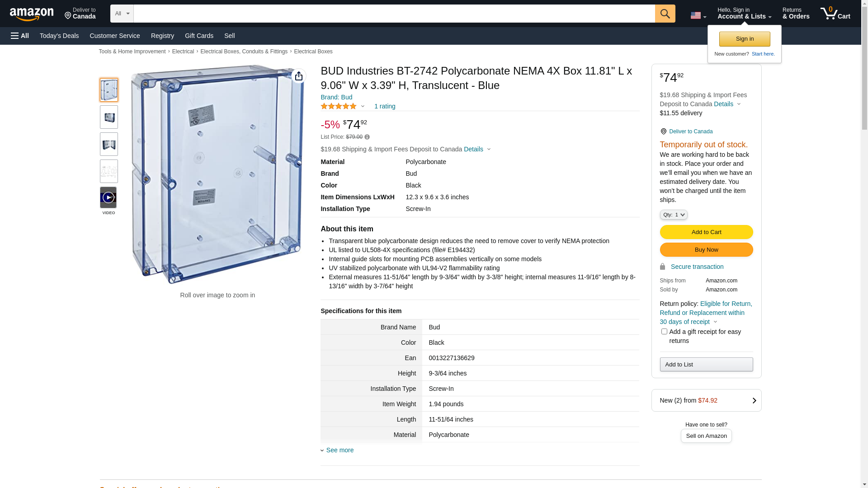Click the share icon on product image

[x=299, y=76]
